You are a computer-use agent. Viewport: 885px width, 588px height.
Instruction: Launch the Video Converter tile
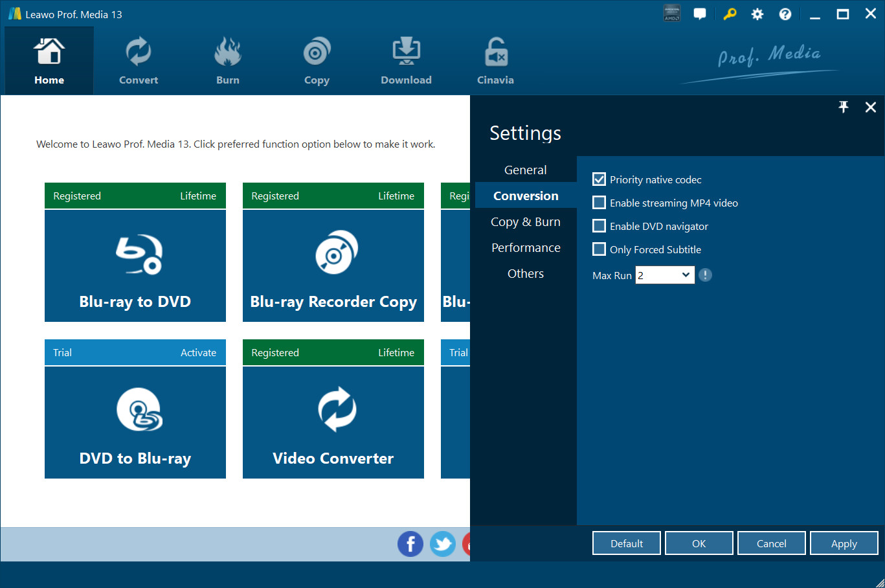pyautogui.click(x=333, y=422)
